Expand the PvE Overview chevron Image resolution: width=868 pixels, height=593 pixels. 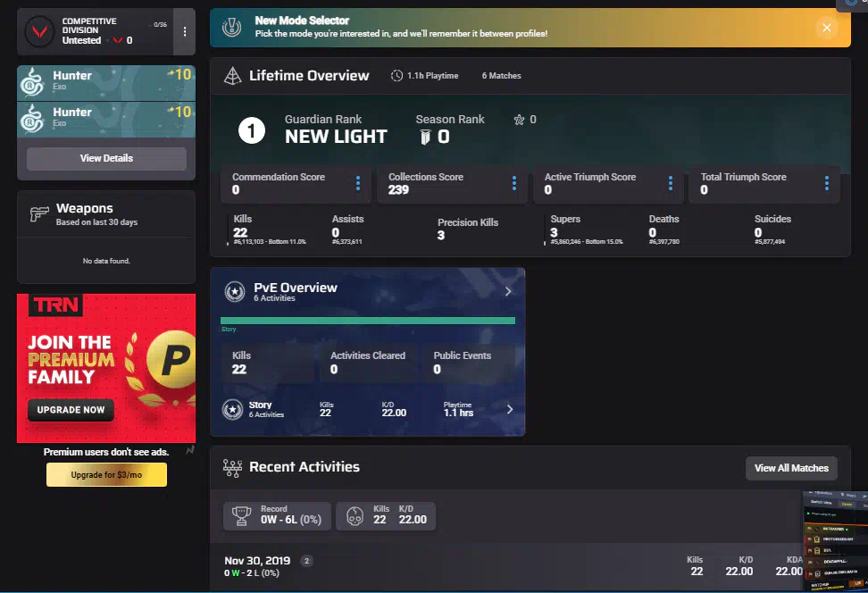click(508, 291)
